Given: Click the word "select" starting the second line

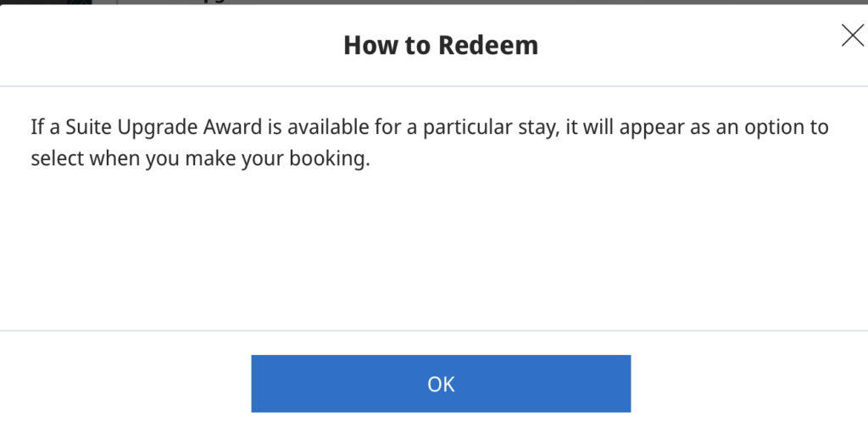Looking at the screenshot, I should 55,159.
